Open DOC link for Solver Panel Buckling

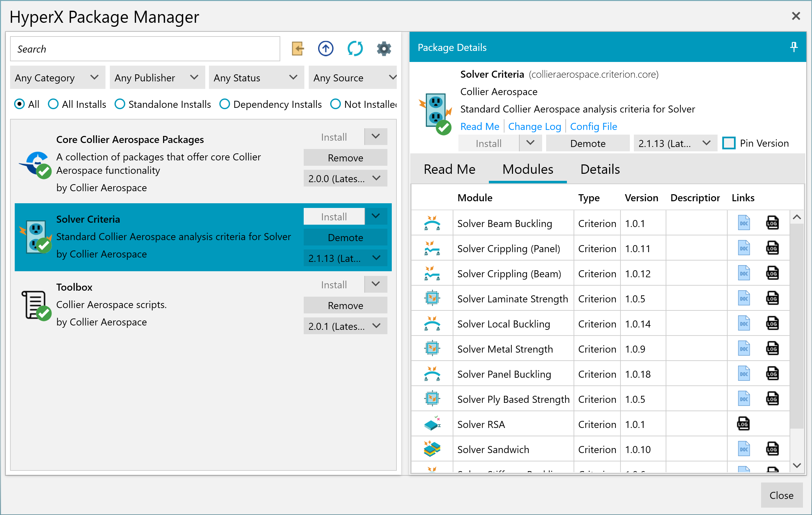click(744, 373)
